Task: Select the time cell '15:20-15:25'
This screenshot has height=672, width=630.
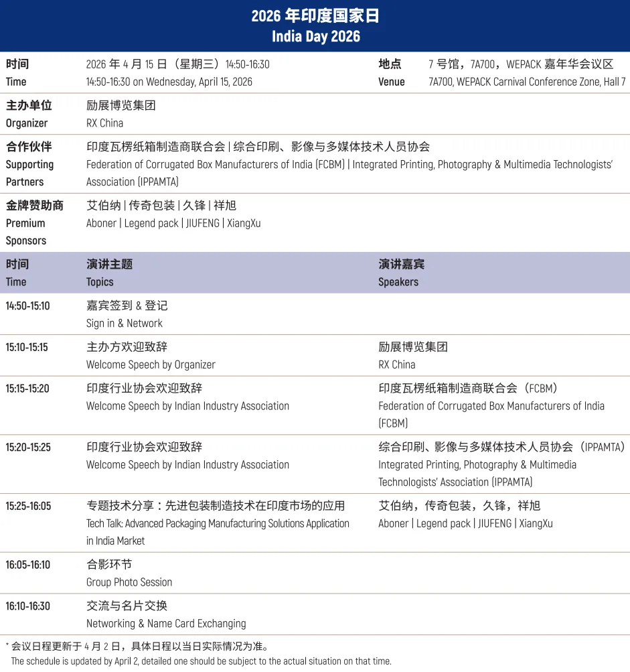Action: pos(28,448)
